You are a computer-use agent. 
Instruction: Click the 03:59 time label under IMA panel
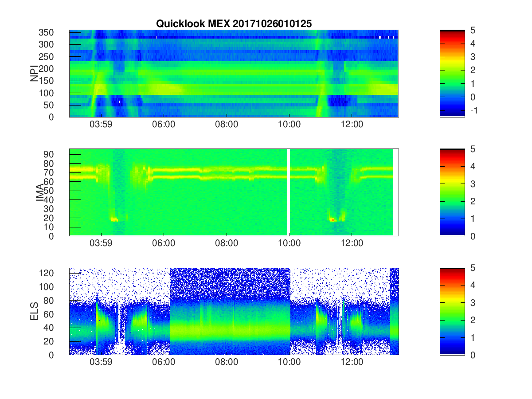[101, 243]
